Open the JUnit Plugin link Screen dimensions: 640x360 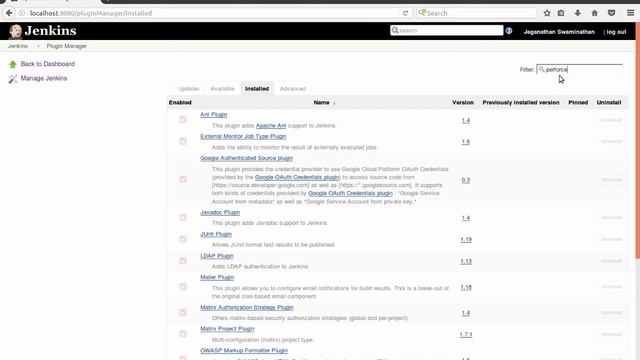point(216,234)
